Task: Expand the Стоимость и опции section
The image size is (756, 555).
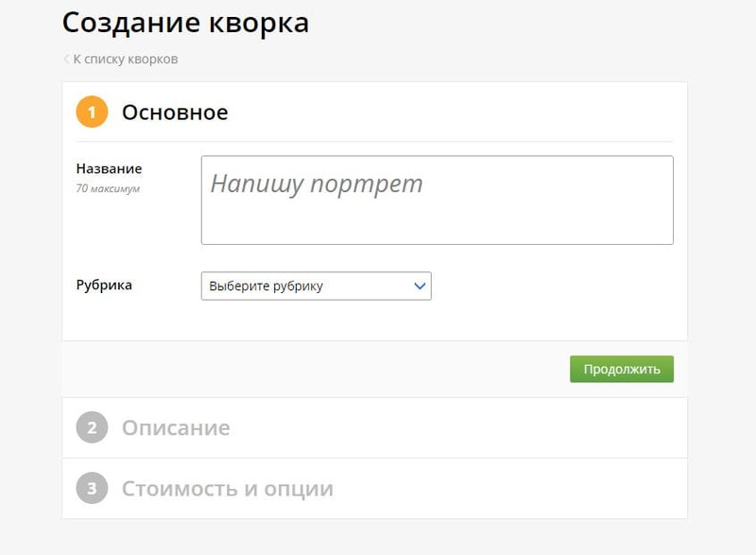Action: click(227, 489)
